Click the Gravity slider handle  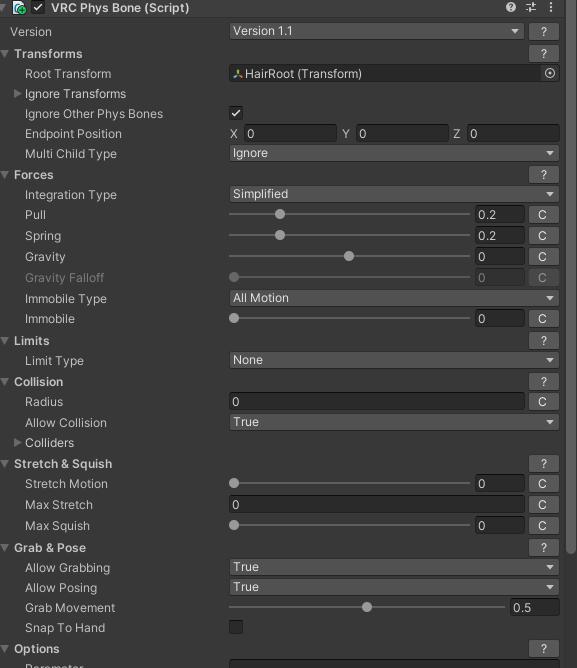pos(349,256)
